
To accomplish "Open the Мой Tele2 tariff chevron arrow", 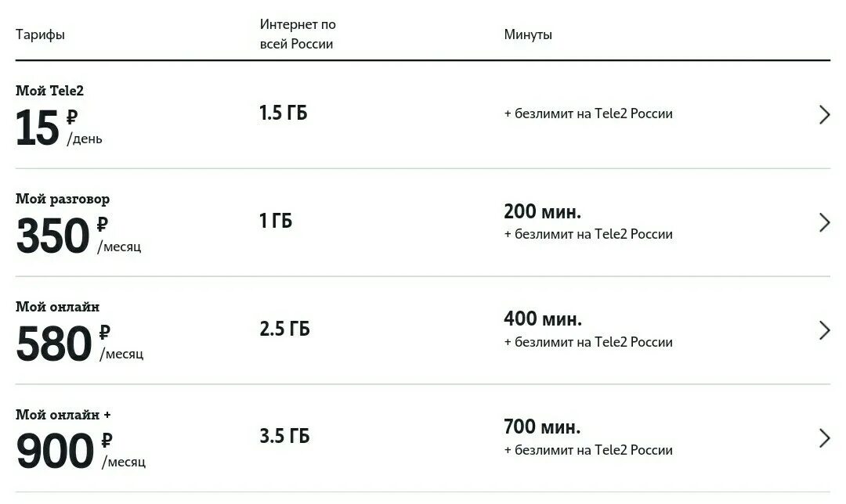I will coord(824,115).
